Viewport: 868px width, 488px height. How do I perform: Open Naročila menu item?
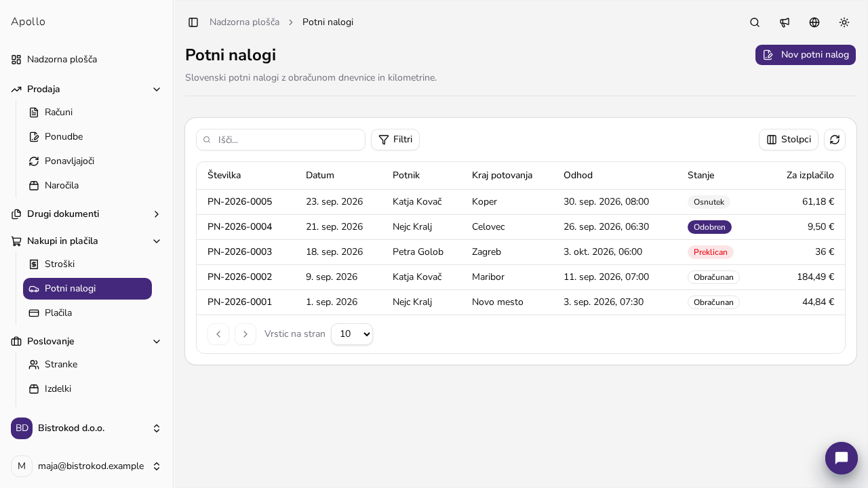click(x=87, y=186)
